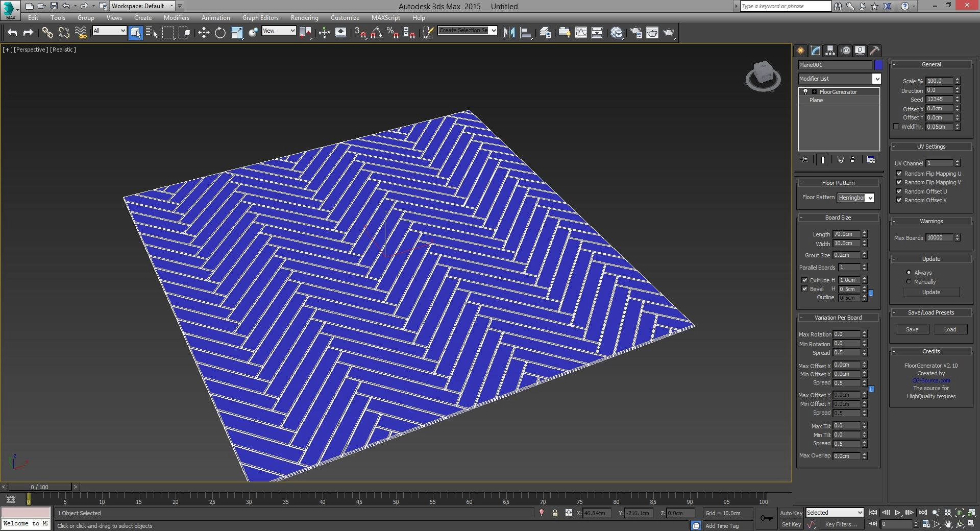Open the selection filter All dropdown
This screenshot has height=531, width=980.
(109, 31)
